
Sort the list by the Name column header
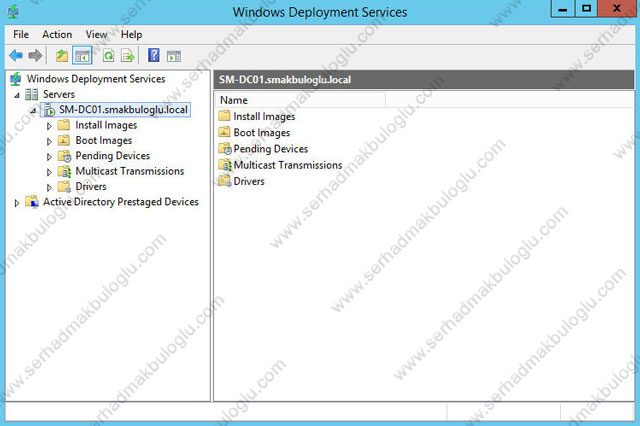[x=300, y=100]
